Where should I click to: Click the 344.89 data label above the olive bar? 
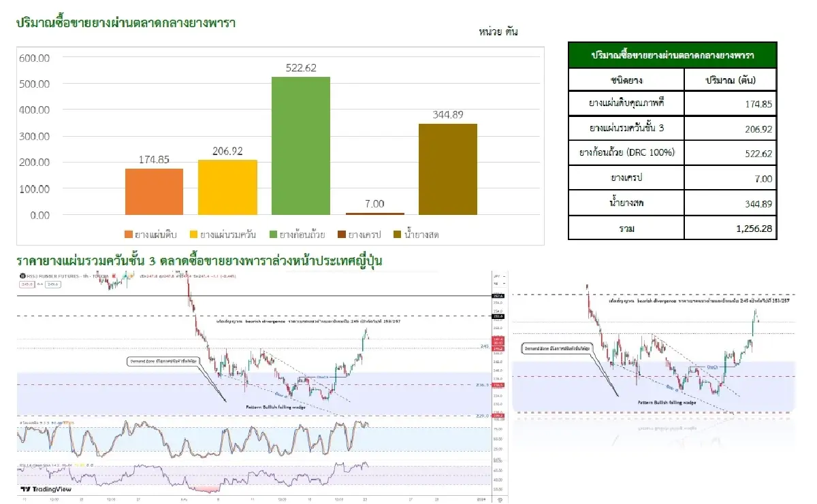pyautogui.click(x=448, y=114)
